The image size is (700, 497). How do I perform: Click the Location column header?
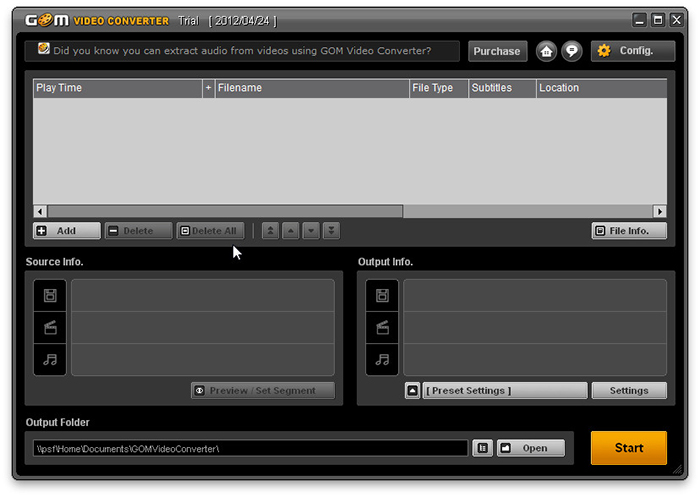(601, 88)
